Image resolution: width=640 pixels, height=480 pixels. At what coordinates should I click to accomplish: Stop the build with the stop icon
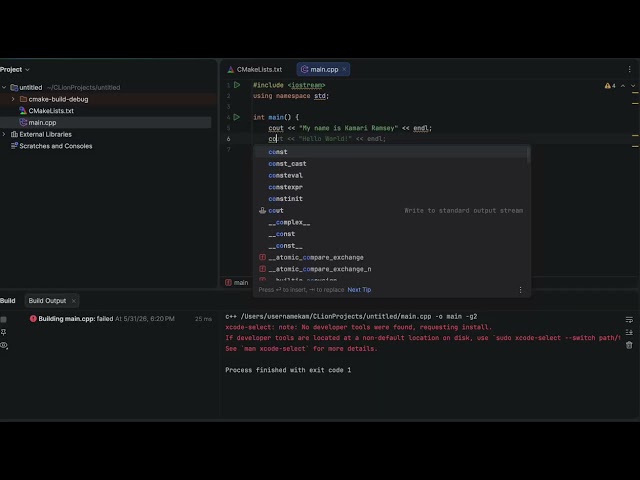[4, 319]
